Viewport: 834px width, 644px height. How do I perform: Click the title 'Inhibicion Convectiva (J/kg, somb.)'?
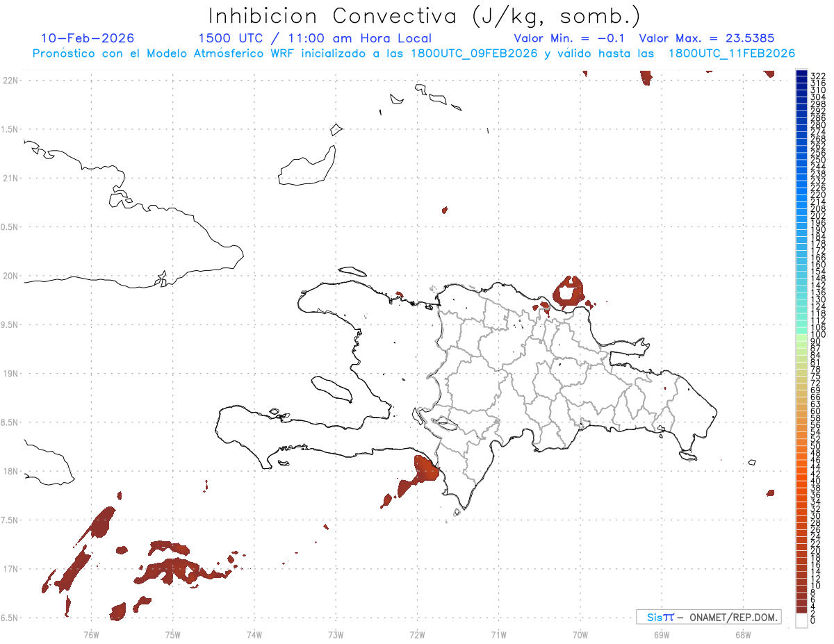tap(425, 16)
